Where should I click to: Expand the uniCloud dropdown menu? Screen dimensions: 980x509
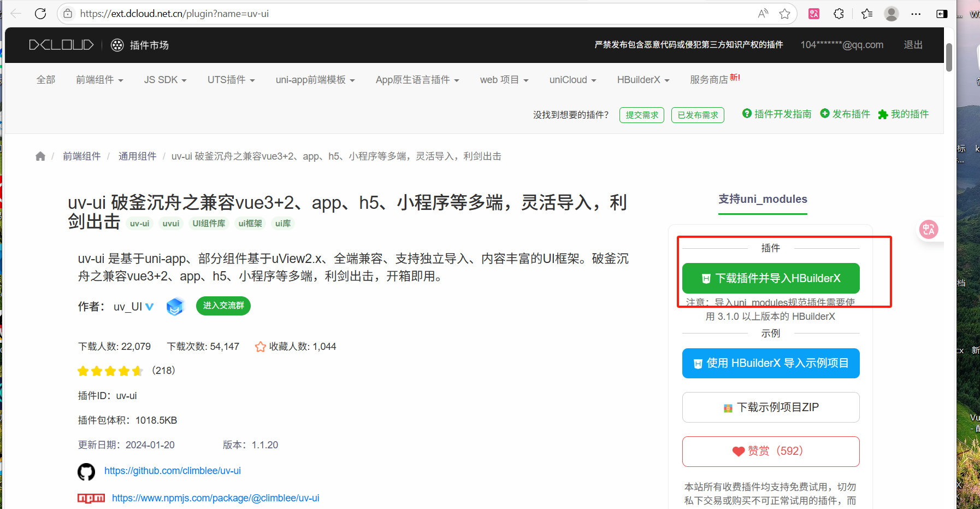572,80
